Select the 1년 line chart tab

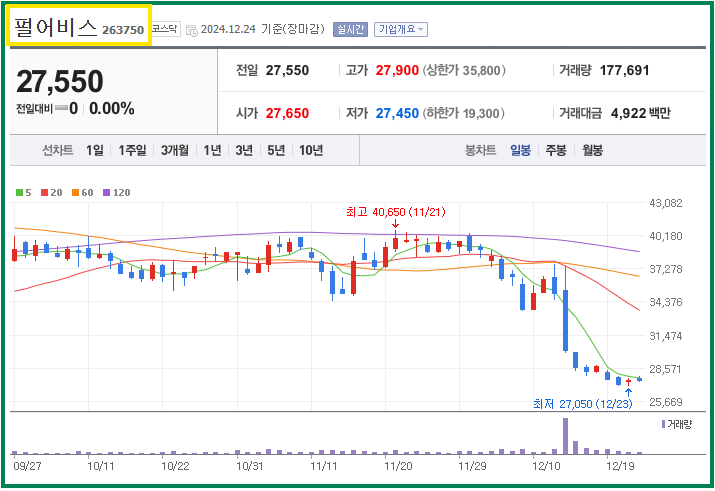(x=212, y=150)
